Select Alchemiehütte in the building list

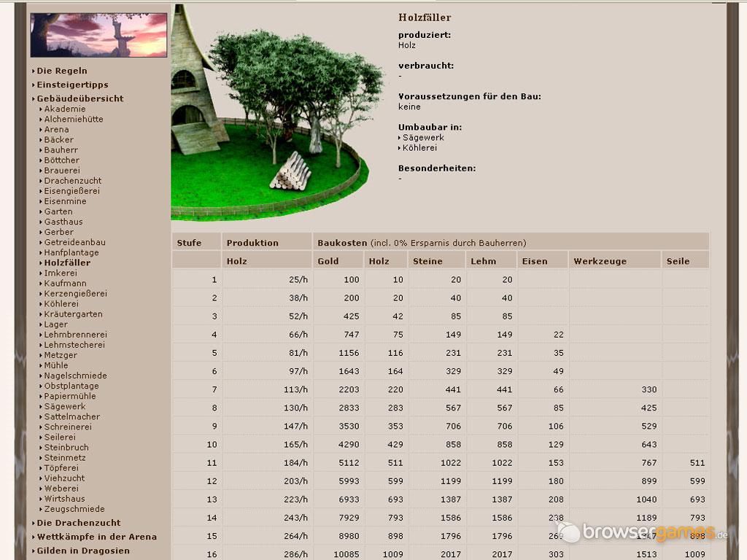coord(74,119)
